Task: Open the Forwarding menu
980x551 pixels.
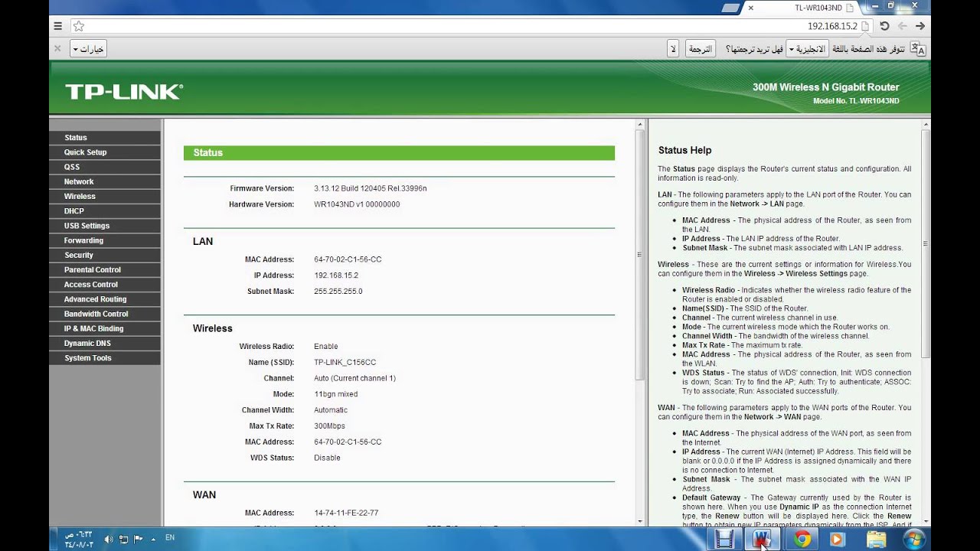Action: pyautogui.click(x=105, y=240)
